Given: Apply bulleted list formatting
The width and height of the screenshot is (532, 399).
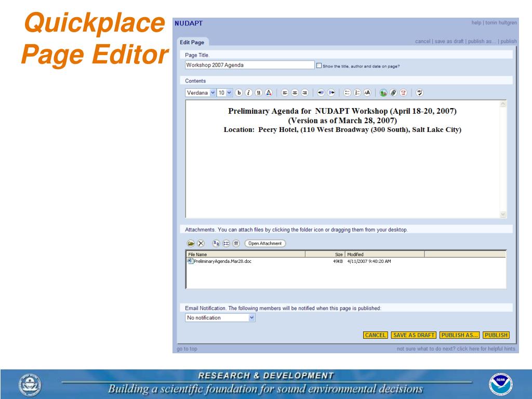Looking at the screenshot, I should tap(347, 92).
